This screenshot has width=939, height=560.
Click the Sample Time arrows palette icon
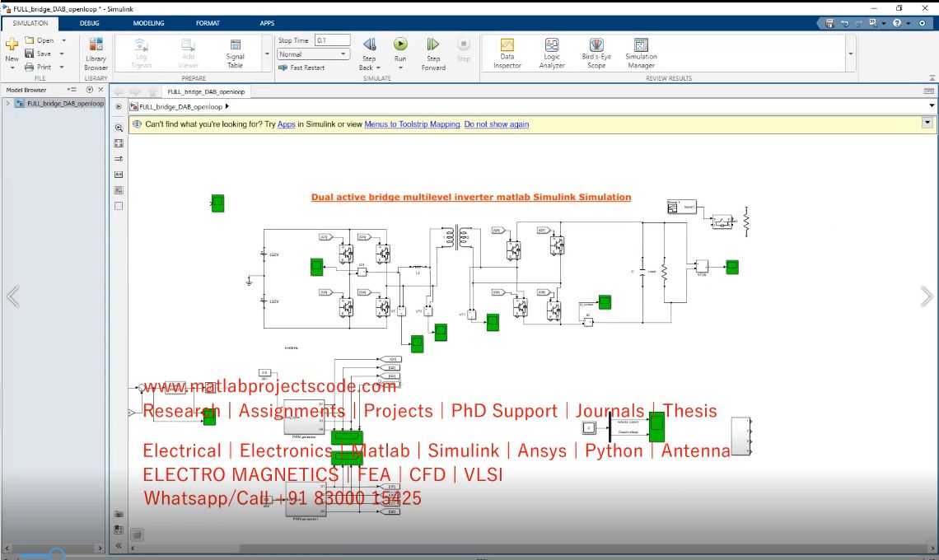[119, 159]
